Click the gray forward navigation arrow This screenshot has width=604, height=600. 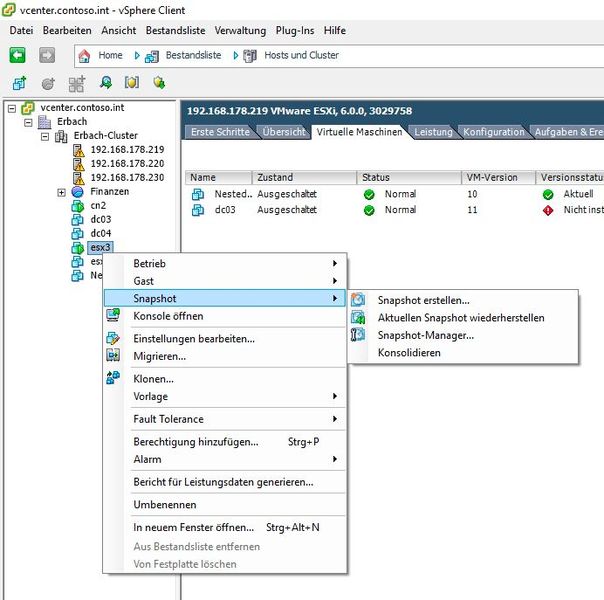point(47,55)
